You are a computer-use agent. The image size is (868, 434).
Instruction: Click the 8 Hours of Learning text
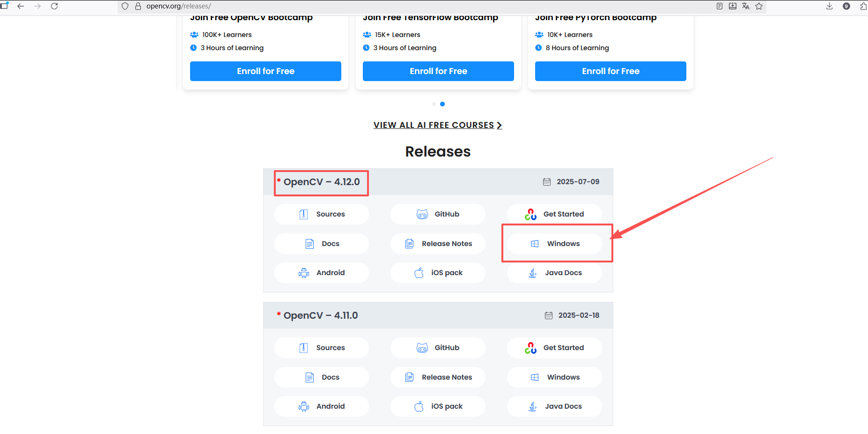(577, 48)
